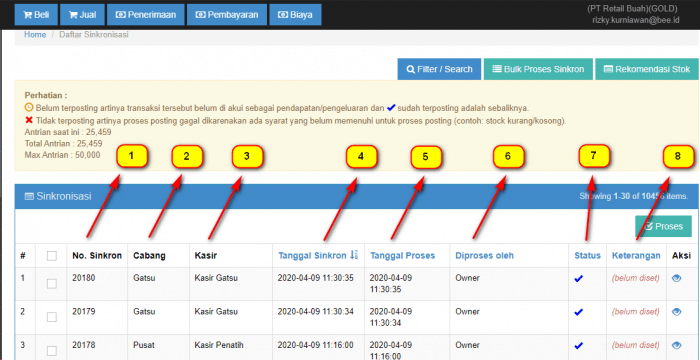
Task: Click posted checkmark status of row 20180
Action: click(x=579, y=278)
